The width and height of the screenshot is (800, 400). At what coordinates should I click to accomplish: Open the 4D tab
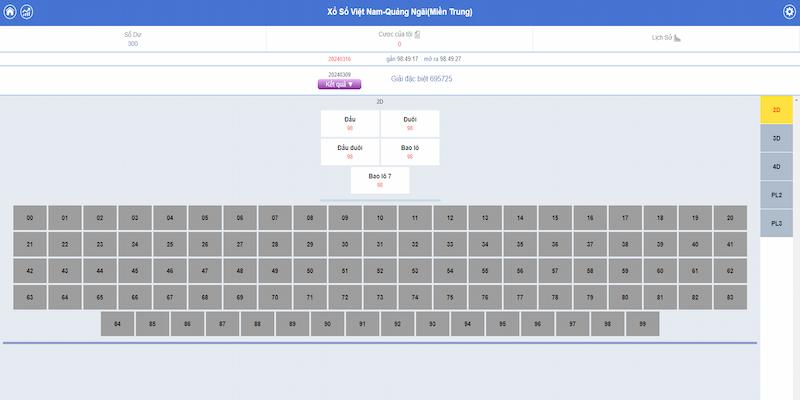777,166
